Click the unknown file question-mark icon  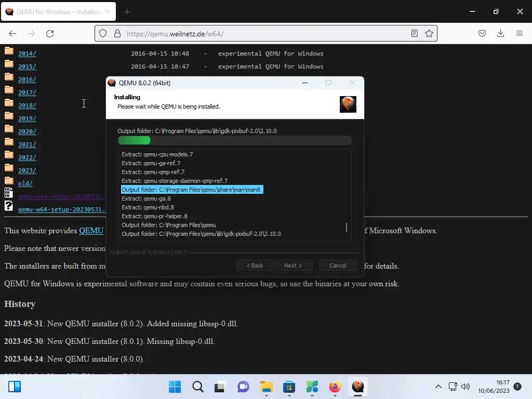point(9,206)
